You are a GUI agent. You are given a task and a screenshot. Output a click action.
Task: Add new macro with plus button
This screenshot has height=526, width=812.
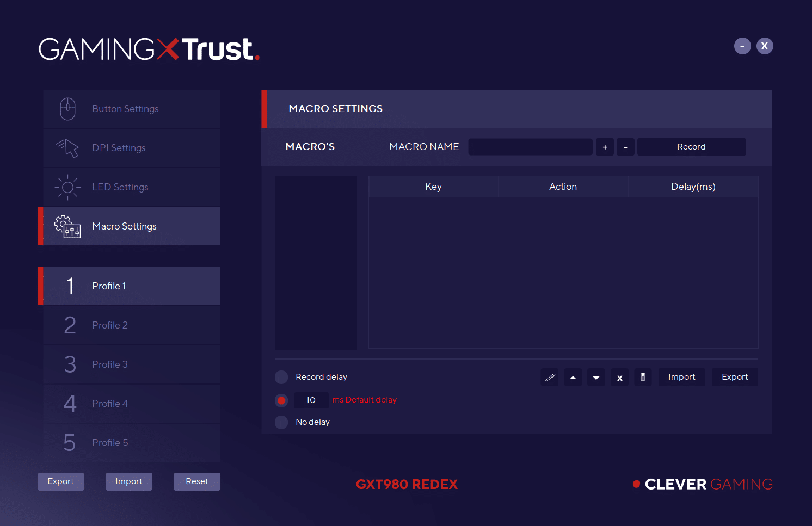pyautogui.click(x=605, y=147)
